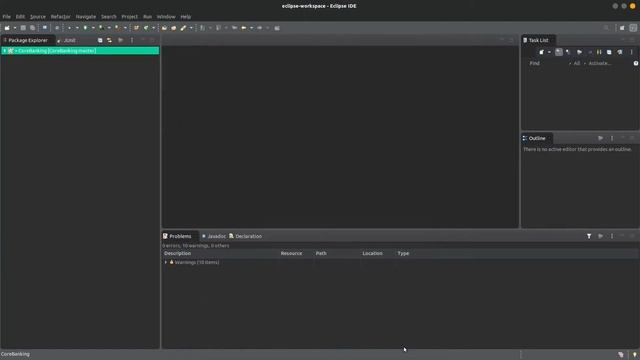
Task: Open the Package Explorer view menu
Action: (x=132, y=40)
